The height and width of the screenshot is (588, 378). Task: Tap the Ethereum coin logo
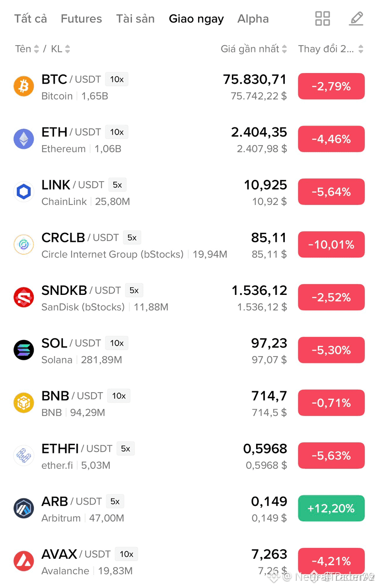[24, 139]
